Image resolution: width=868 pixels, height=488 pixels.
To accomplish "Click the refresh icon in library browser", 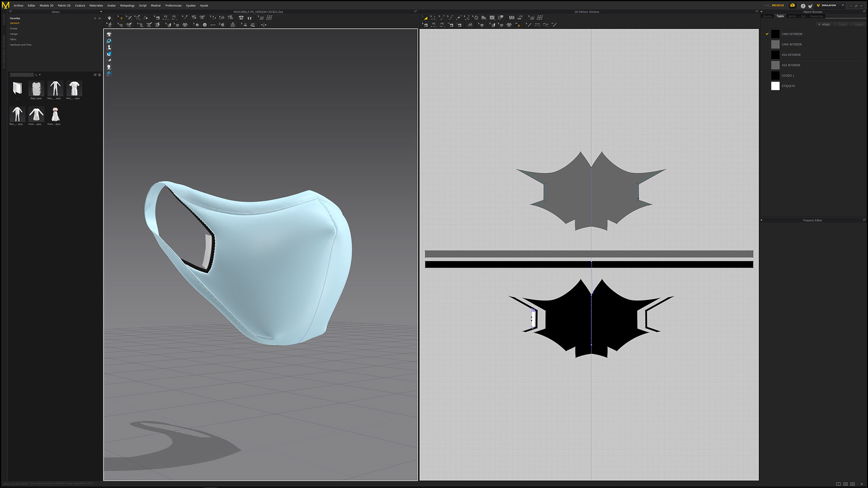I will coord(95,75).
